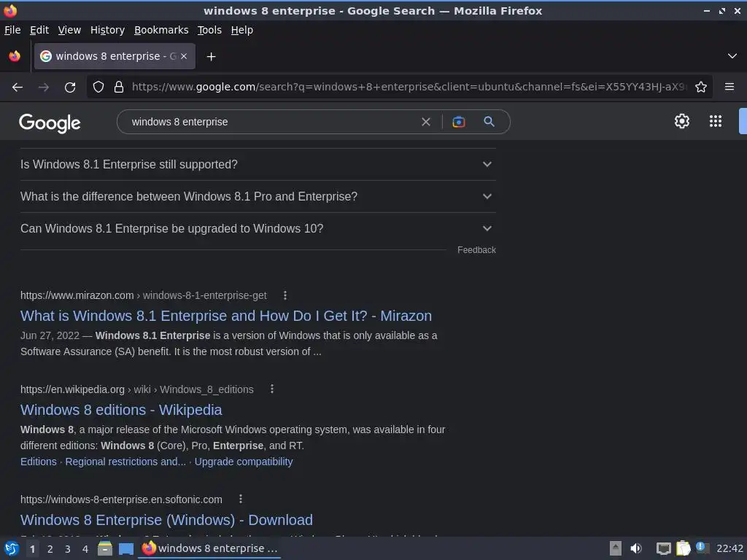Open the volume control tray icon
Screen dimensions: 747x560
pos(636,548)
